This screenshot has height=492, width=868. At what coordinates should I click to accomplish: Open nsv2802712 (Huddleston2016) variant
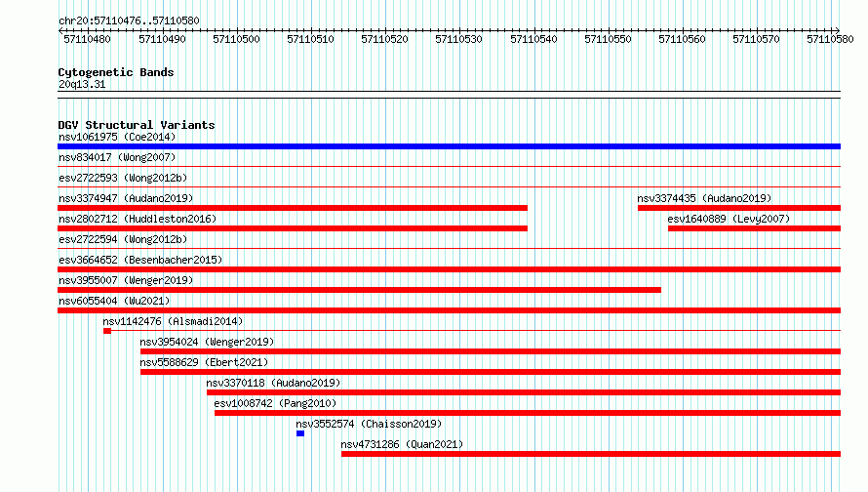coord(138,219)
